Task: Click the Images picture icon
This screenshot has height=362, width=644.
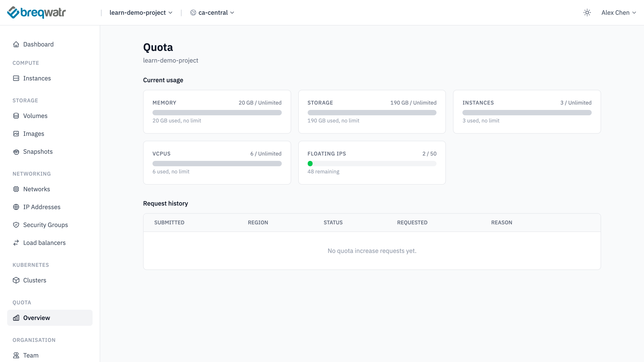Action: 16,134
